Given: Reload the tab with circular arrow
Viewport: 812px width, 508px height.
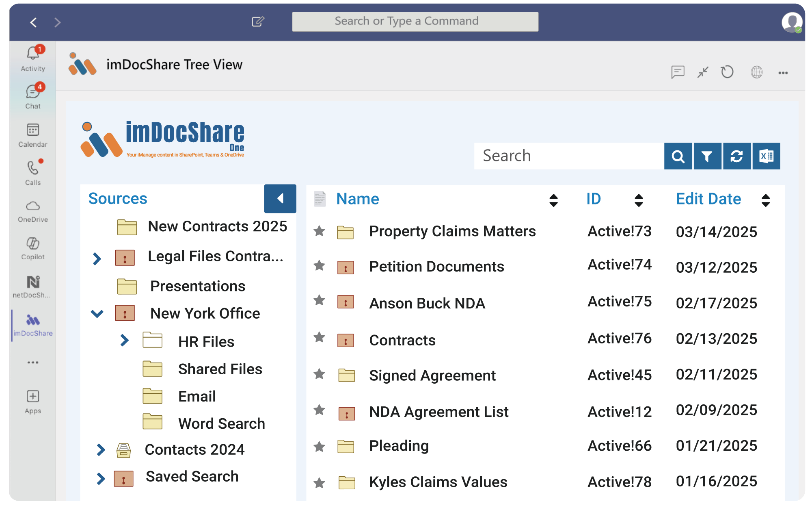Looking at the screenshot, I should point(727,72).
